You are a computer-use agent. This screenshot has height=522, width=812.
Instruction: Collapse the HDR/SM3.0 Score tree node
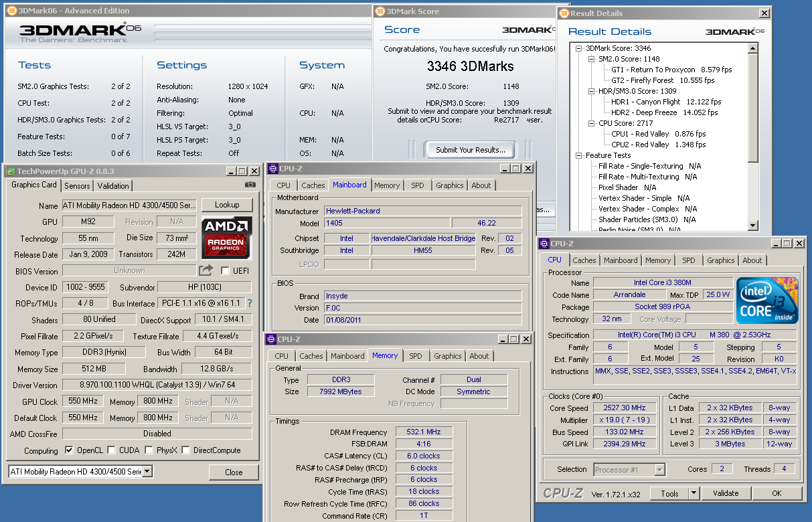pyautogui.click(x=592, y=91)
